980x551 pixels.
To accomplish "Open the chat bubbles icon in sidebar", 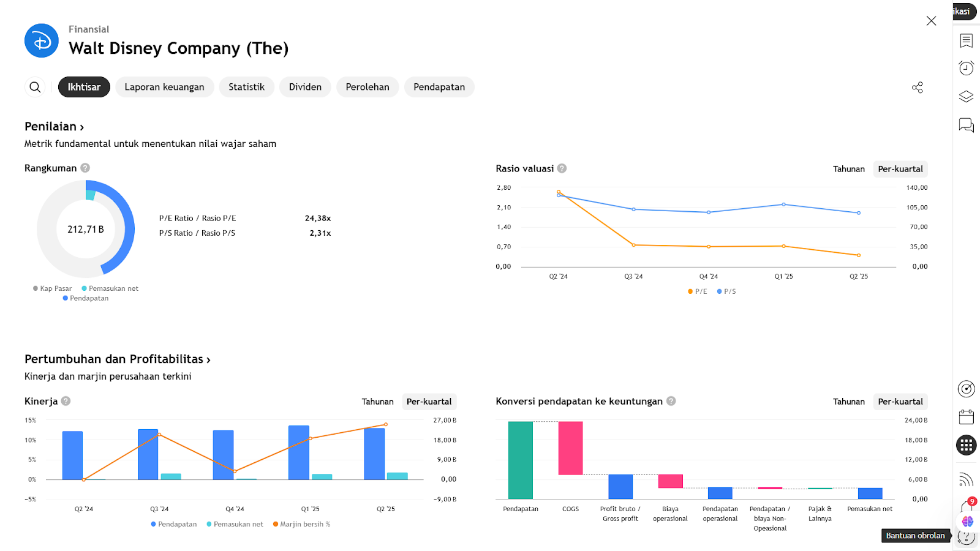I will [x=966, y=125].
